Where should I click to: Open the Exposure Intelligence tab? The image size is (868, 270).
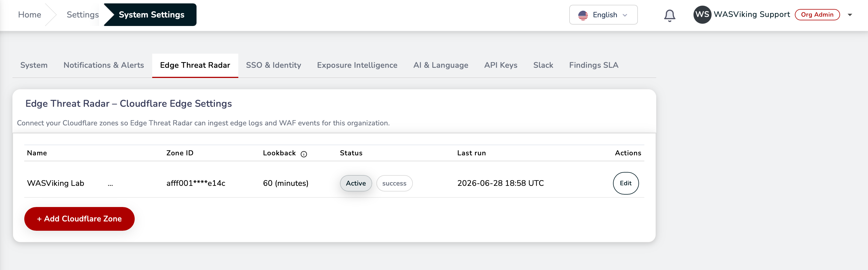pyautogui.click(x=357, y=65)
